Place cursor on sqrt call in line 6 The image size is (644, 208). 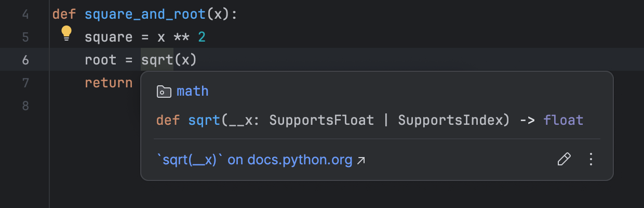pos(157,60)
